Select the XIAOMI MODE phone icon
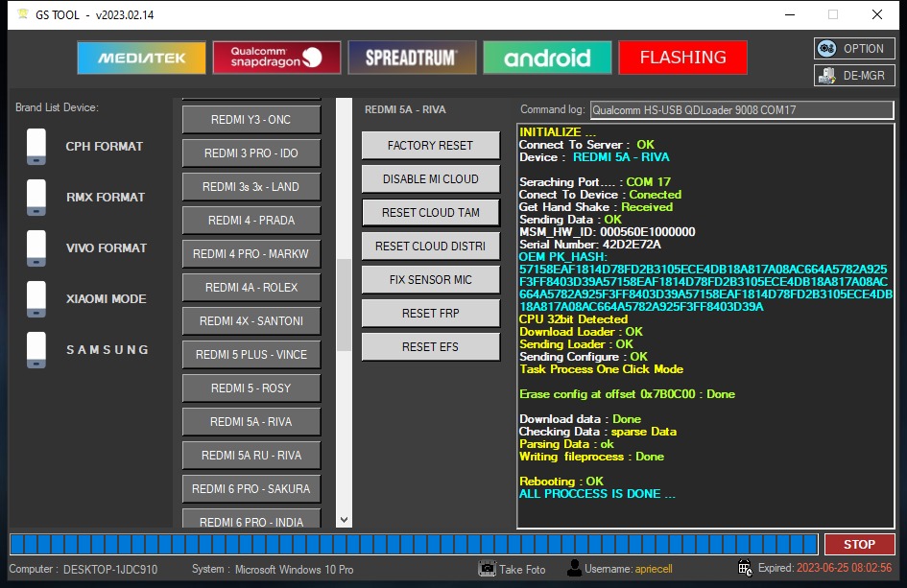 click(x=36, y=299)
